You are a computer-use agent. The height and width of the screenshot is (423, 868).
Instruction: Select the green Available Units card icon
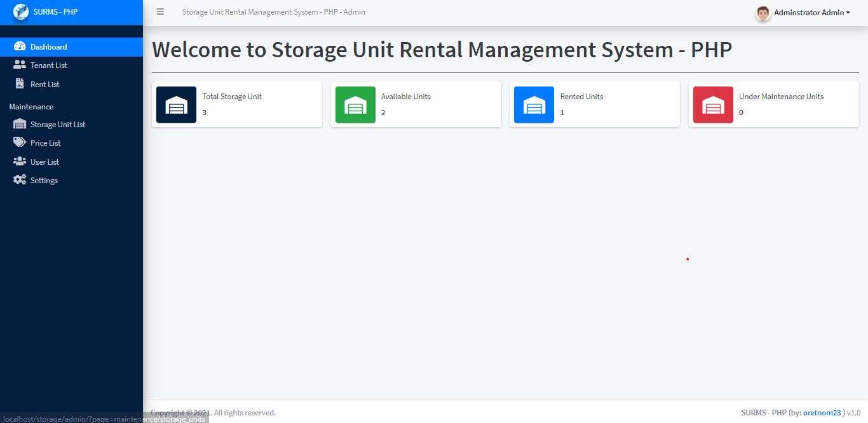355,104
